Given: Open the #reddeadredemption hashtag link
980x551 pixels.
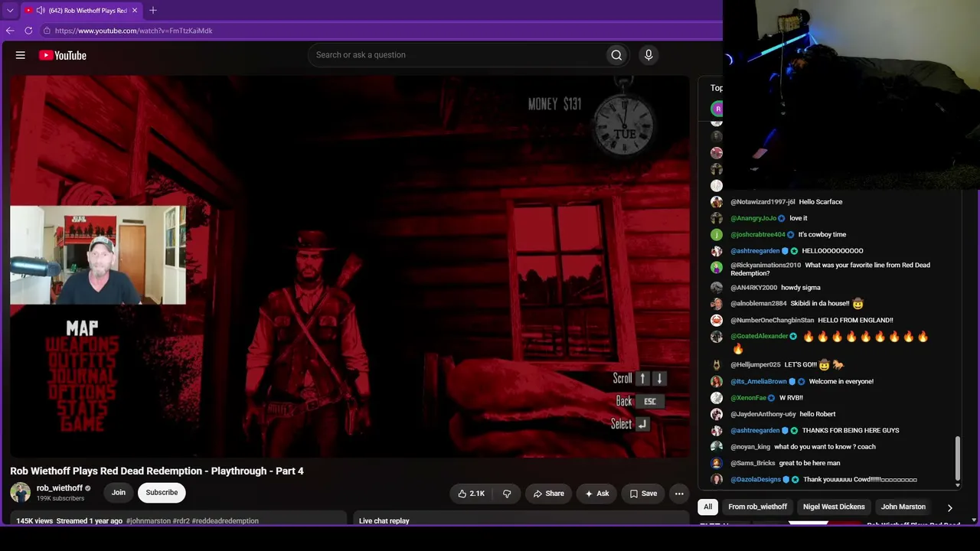Looking at the screenshot, I should pos(225,521).
